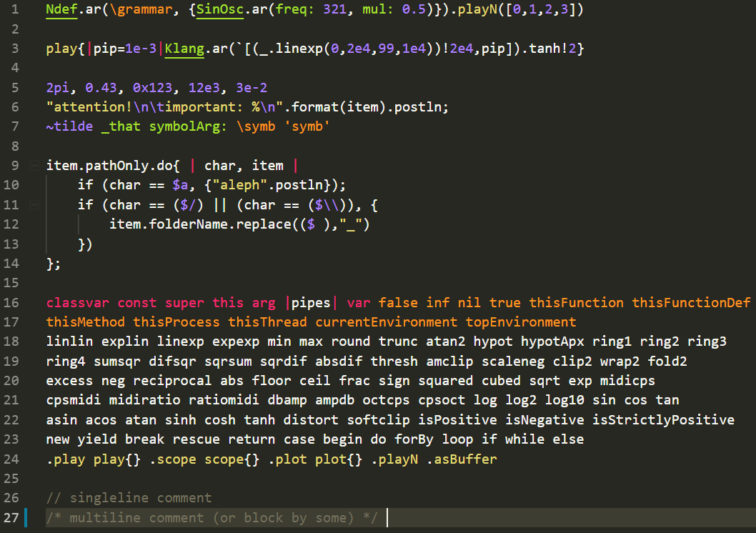The width and height of the screenshot is (756, 533).
Task: Click the "forBy" keyword
Action: click(x=414, y=439)
